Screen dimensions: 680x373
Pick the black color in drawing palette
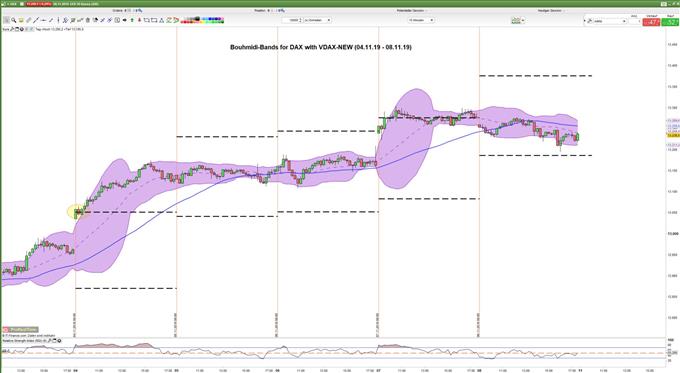pyautogui.click(x=198, y=19)
